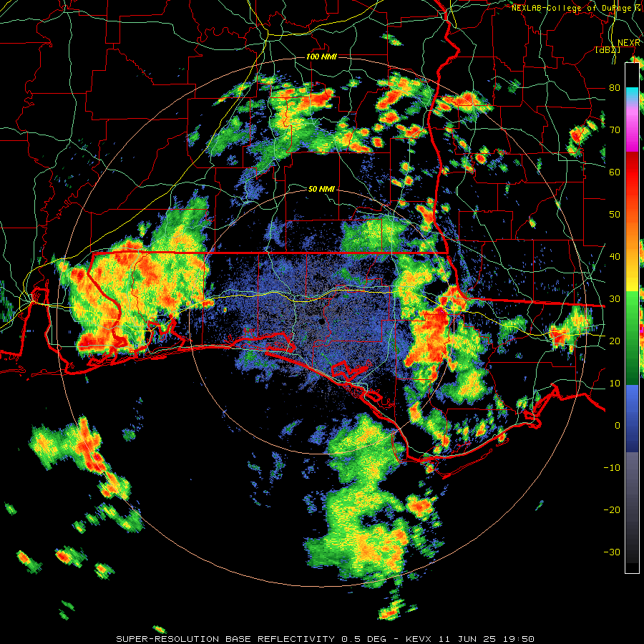The height and width of the screenshot is (644, 644).
Task: Click the "100 NMI" range ring label
Action: (321, 57)
